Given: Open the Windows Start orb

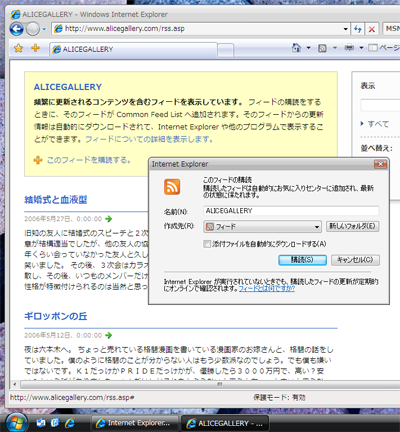Looking at the screenshot, I should click(x=16, y=423).
